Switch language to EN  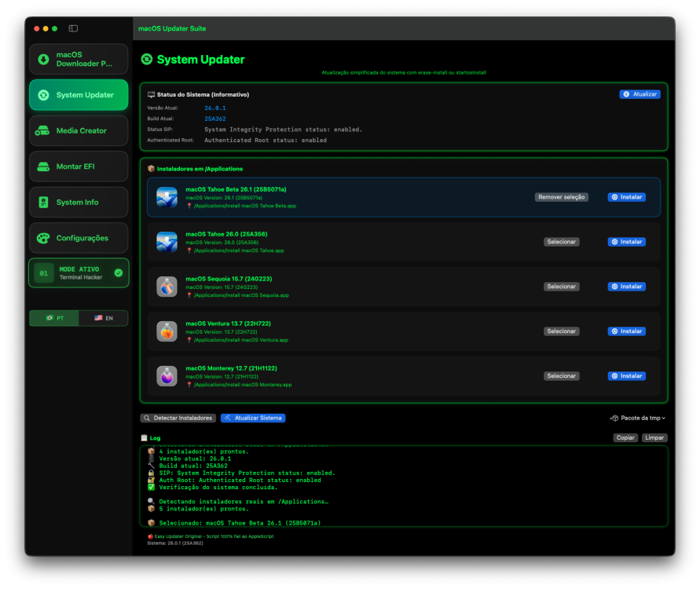pyautogui.click(x=103, y=318)
